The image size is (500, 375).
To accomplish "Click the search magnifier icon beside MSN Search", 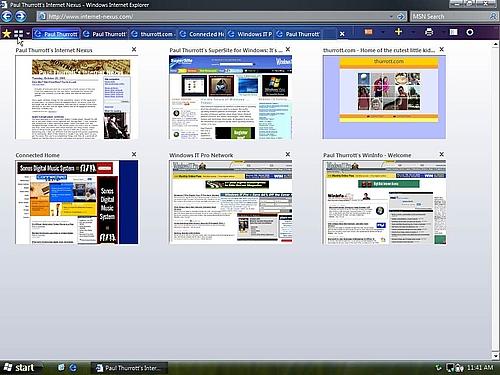I will (493, 16).
